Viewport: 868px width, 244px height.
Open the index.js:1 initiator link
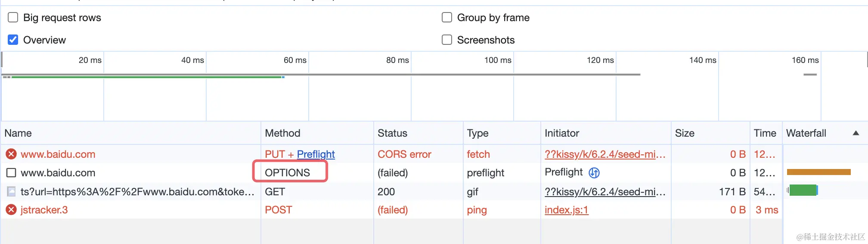click(x=566, y=210)
